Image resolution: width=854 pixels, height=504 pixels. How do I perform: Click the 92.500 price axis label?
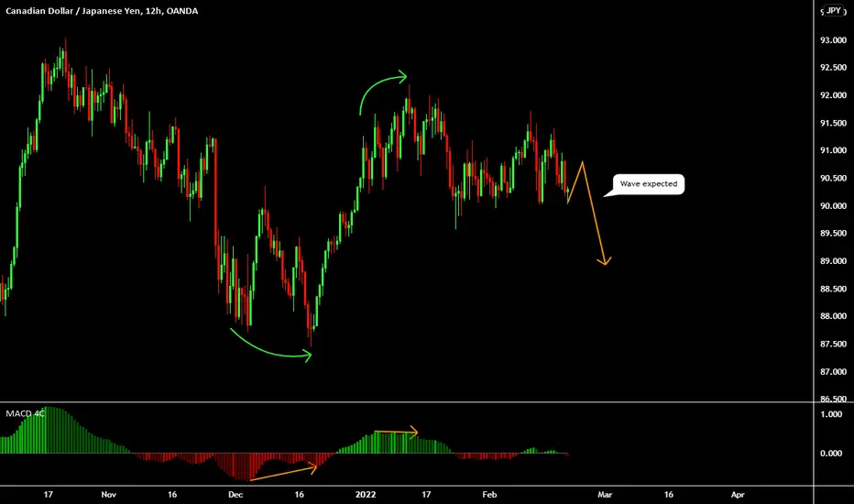pos(833,68)
